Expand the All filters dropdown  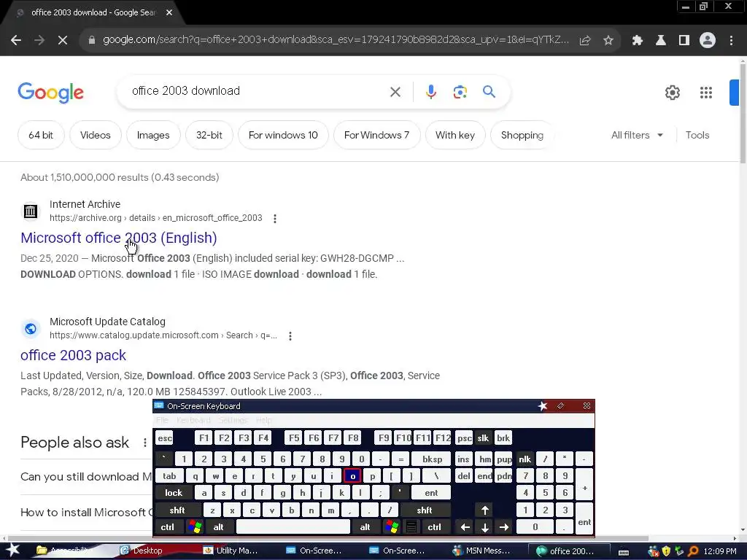click(636, 135)
